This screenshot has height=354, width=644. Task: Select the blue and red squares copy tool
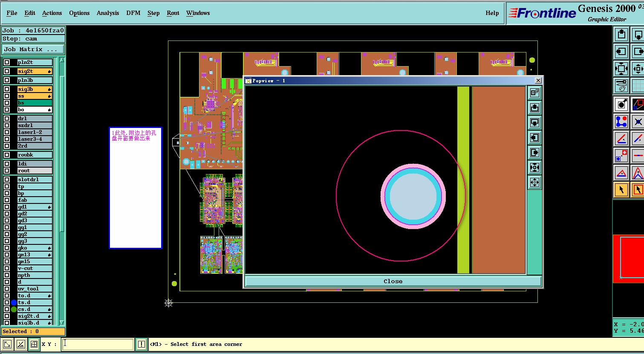coord(621,156)
